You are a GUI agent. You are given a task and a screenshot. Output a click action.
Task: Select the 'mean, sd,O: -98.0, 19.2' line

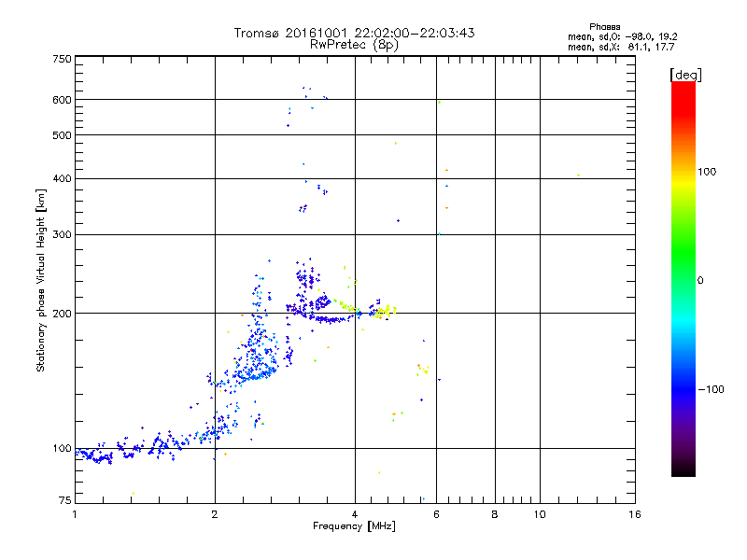click(x=622, y=36)
